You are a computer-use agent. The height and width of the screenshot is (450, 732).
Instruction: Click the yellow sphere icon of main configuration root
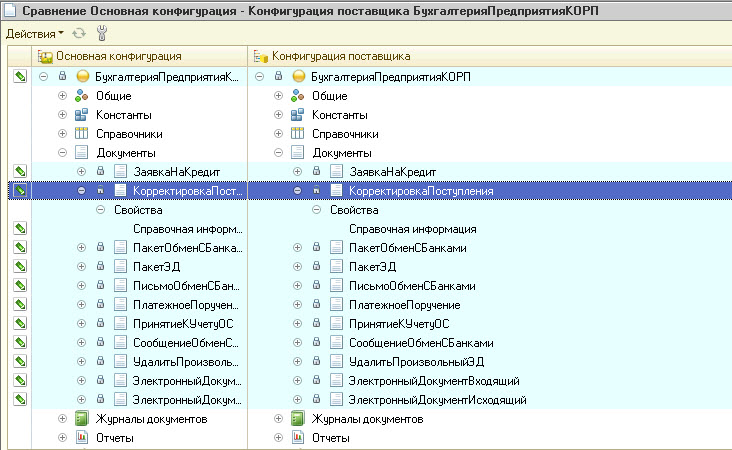(x=83, y=76)
